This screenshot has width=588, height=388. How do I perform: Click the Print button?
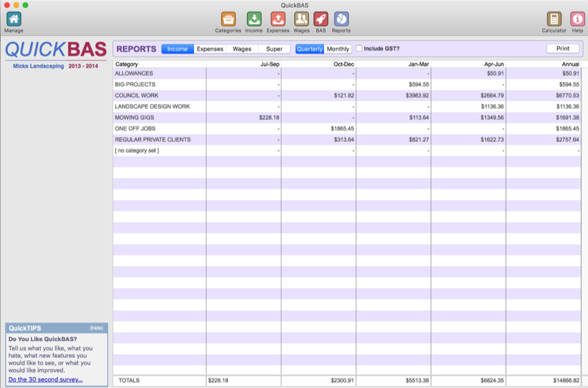tap(563, 48)
